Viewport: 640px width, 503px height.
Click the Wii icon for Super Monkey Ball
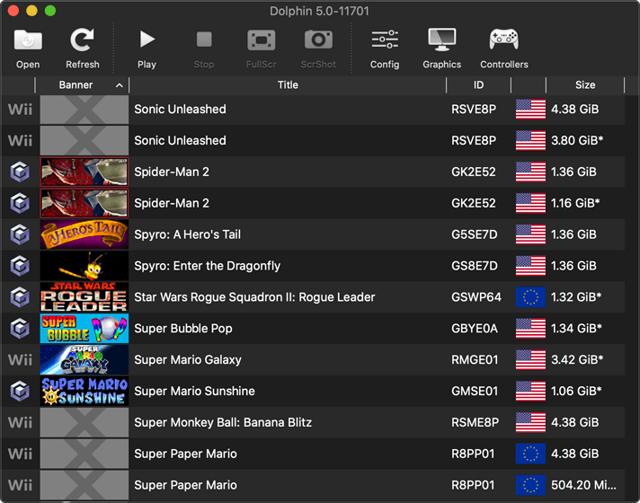[x=20, y=423]
